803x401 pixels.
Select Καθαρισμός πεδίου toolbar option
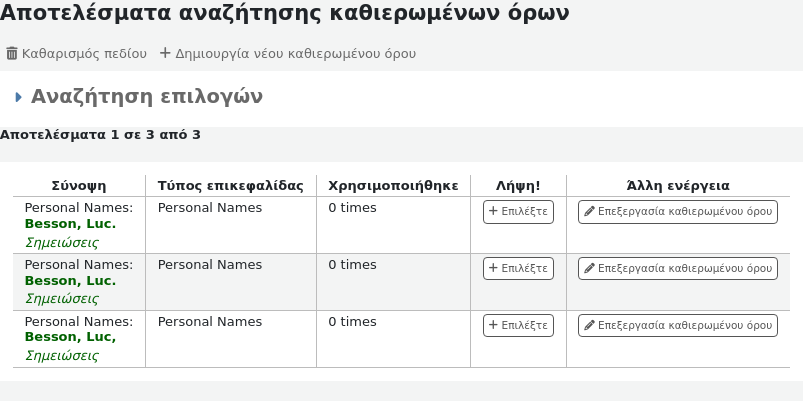84,54
